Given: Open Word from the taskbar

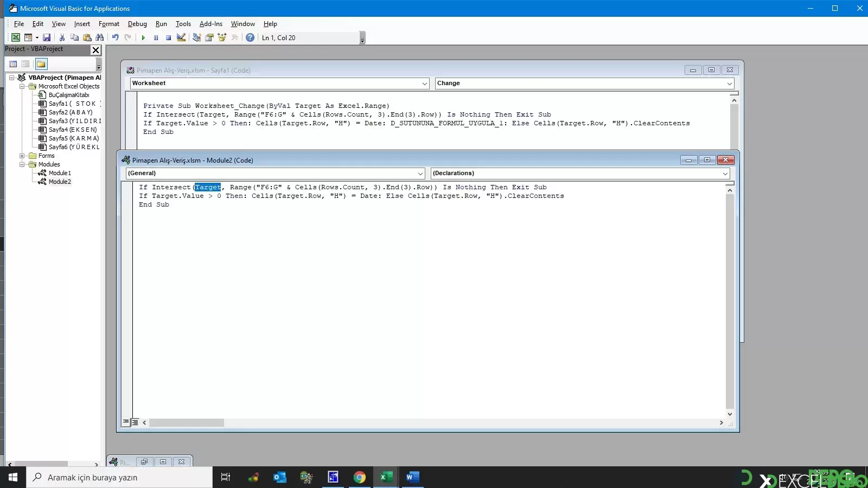Looking at the screenshot, I should (412, 477).
